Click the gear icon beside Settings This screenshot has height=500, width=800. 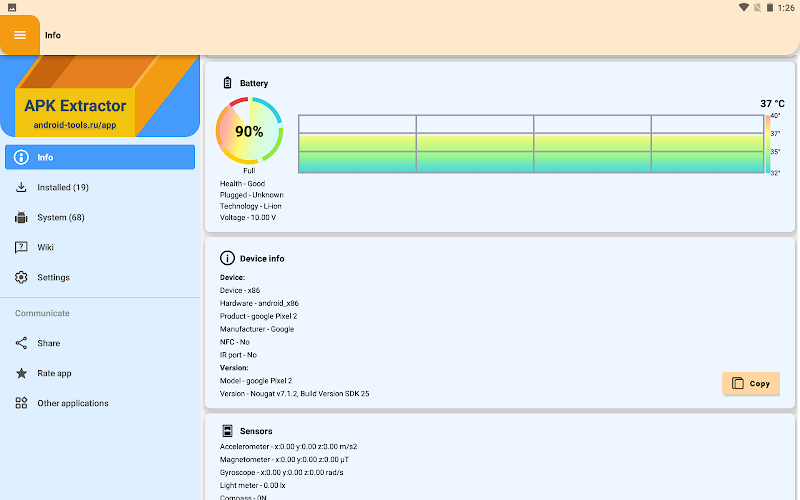(x=21, y=278)
